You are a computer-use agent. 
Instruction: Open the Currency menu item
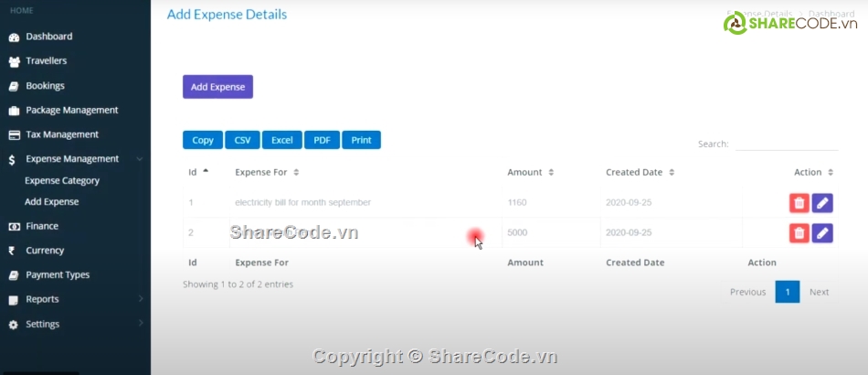(45, 251)
